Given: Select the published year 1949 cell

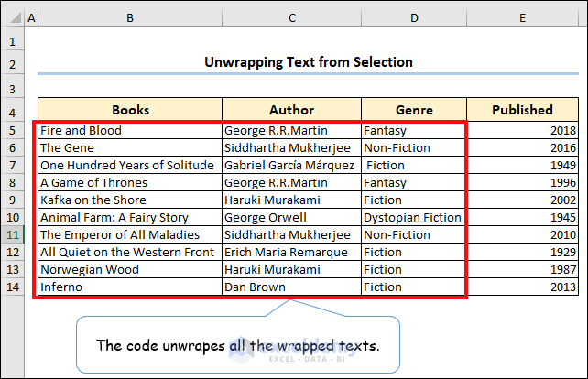Looking at the screenshot, I should [x=522, y=165].
